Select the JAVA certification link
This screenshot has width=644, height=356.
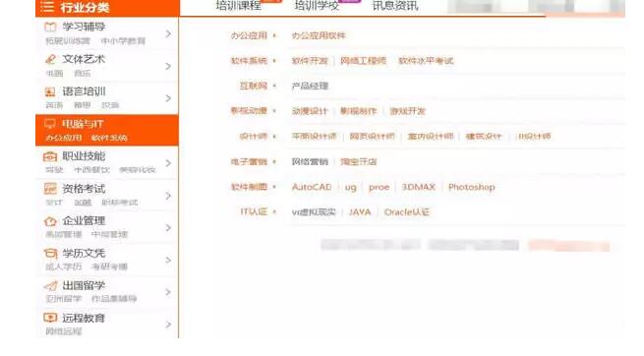click(x=360, y=212)
